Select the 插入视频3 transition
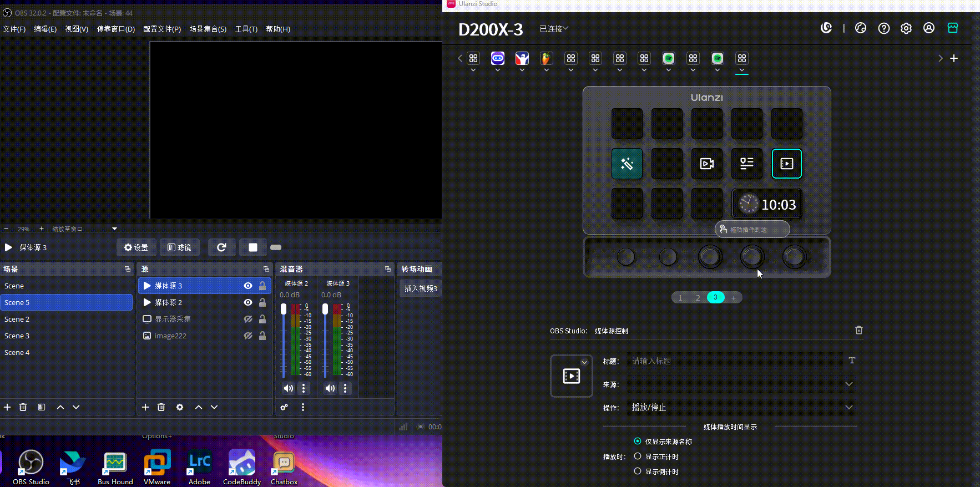The image size is (980, 487). [421, 288]
